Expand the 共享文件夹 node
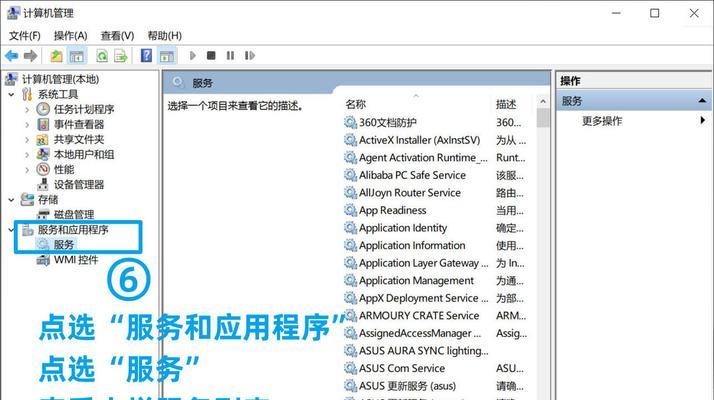The image size is (714, 400). click(x=27, y=140)
